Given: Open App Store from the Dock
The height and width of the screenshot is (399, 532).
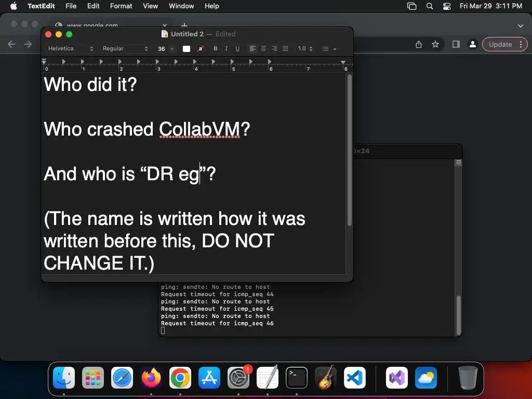Looking at the screenshot, I should pyautogui.click(x=209, y=378).
